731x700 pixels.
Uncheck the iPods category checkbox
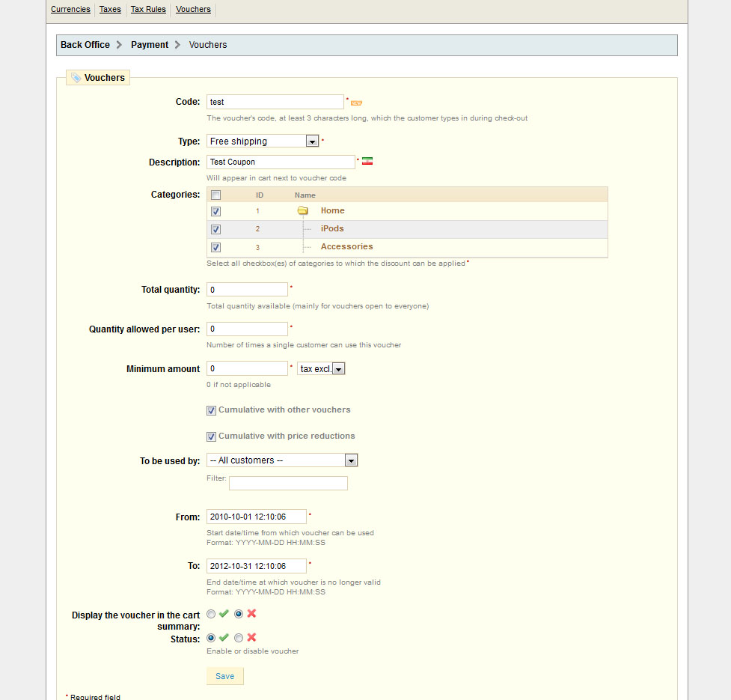[215, 229]
